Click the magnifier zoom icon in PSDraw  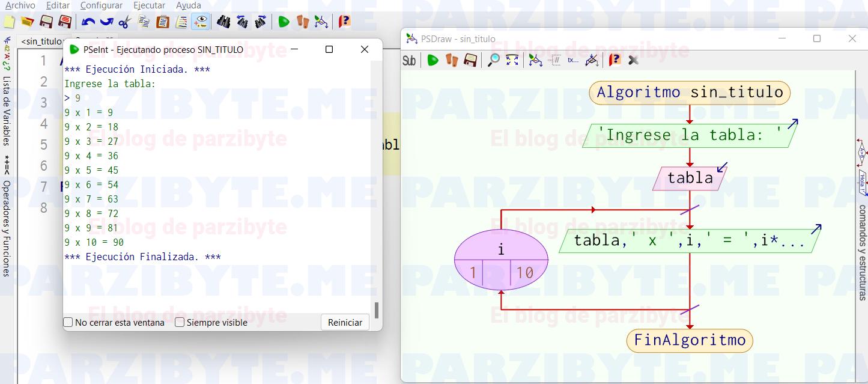pyautogui.click(x=493, y=60)
